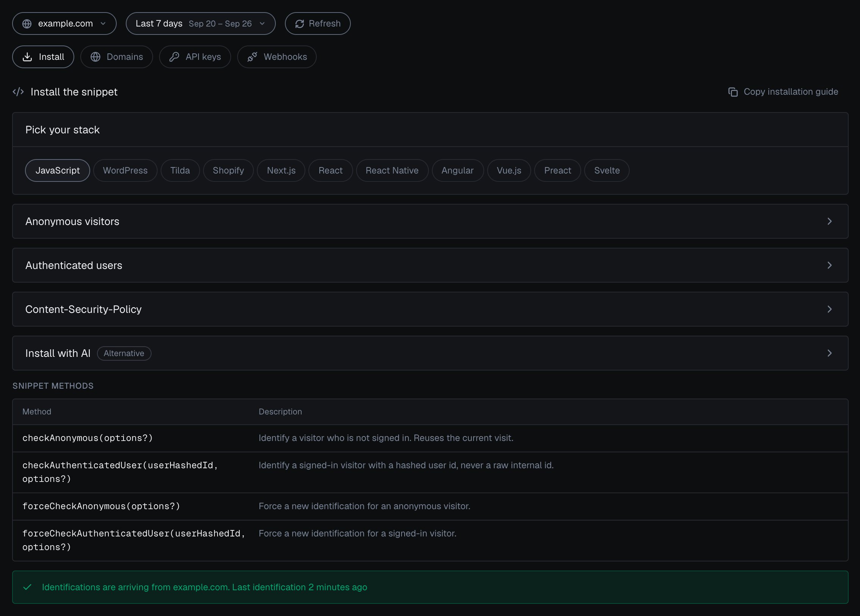
Task: Click Copy installation guide
Action: click(783, 92)
